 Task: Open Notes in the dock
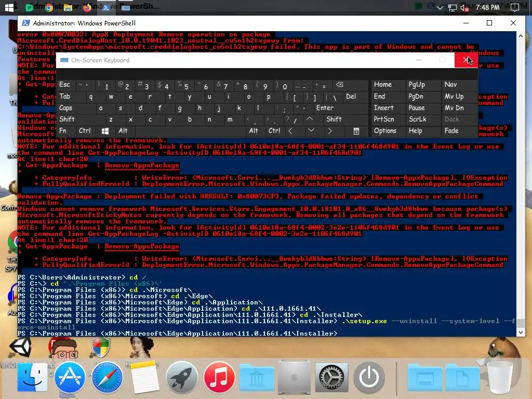coord(144,377)
